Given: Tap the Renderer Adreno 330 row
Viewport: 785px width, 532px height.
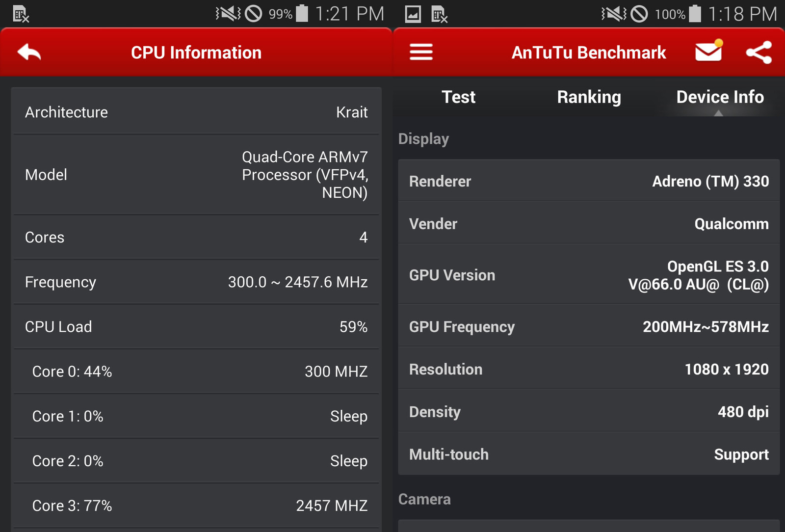Looking at the screenshot, I should (x=589, y=181).
